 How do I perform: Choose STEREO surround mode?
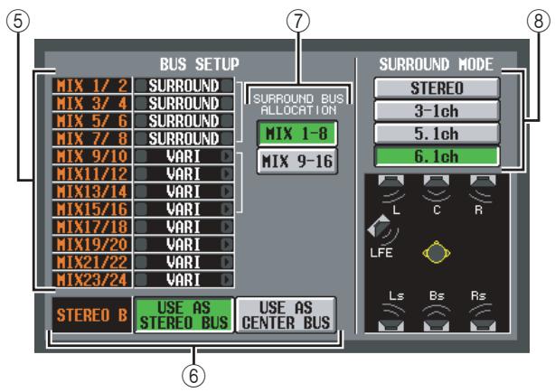(437, 88)
